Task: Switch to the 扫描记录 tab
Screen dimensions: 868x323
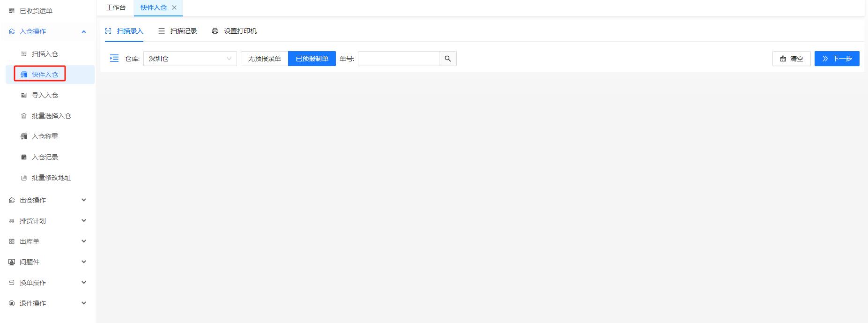Action: click(x=178, y=31)
